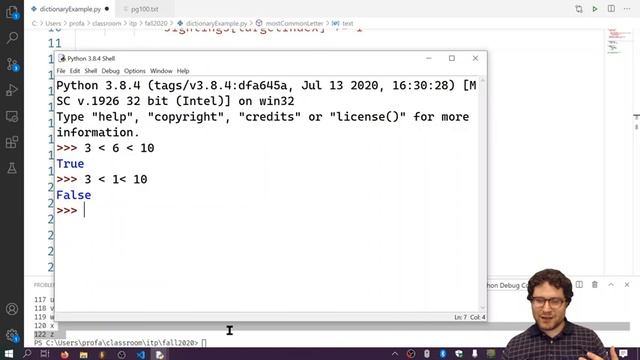Click the Bluetooth tray icon
Screen dimensions: 640x360
click(443, 354)
